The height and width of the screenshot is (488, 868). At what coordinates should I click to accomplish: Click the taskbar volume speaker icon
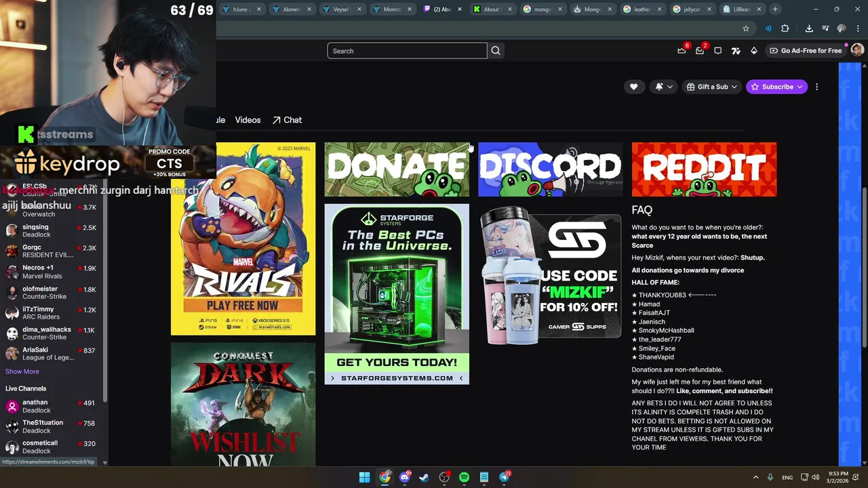tap(816, 477)
